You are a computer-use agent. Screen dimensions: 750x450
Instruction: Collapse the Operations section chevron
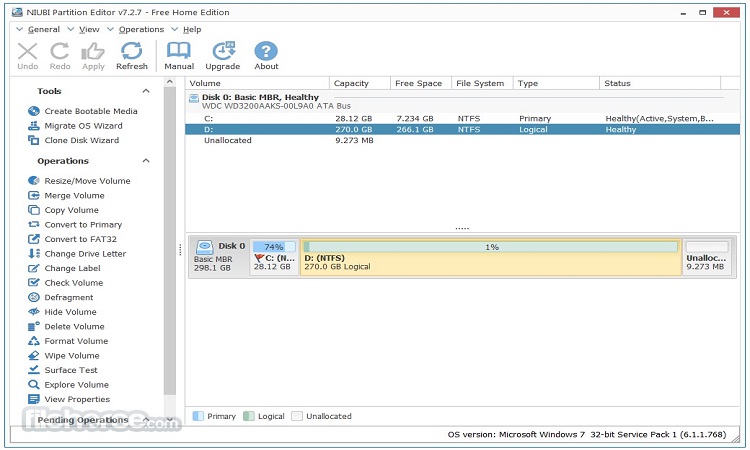coord(146,161)
